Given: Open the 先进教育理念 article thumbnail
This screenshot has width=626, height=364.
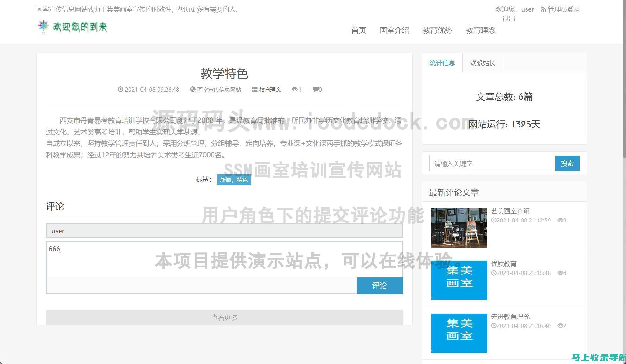Looking at the screenshot, I should (x=459, y=333).
